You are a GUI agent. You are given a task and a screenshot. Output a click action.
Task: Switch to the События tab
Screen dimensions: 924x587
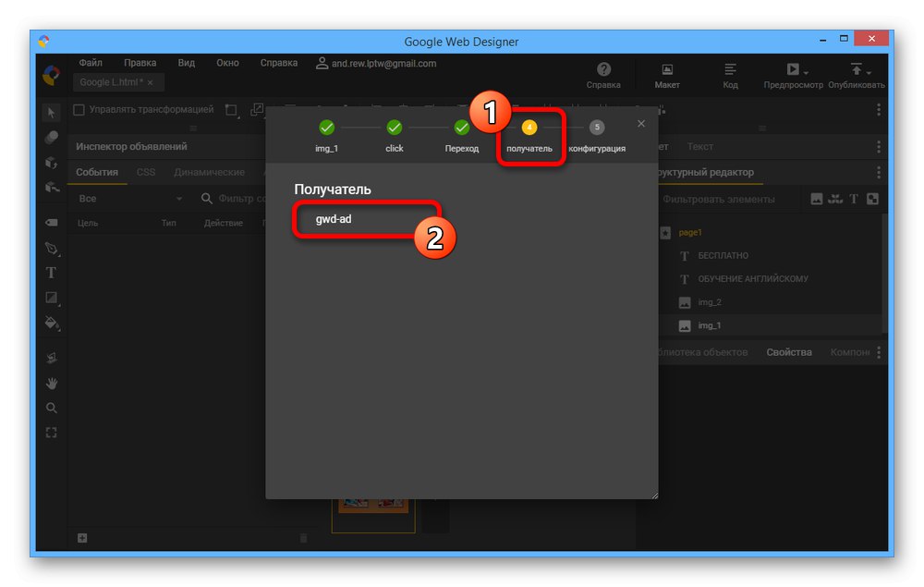pos(97,172)
